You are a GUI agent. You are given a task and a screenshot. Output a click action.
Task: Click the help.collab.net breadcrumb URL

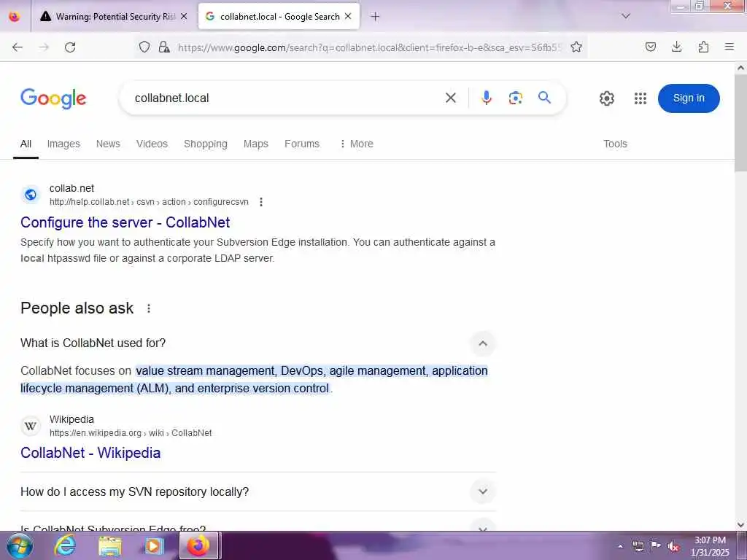pos(149,202)
